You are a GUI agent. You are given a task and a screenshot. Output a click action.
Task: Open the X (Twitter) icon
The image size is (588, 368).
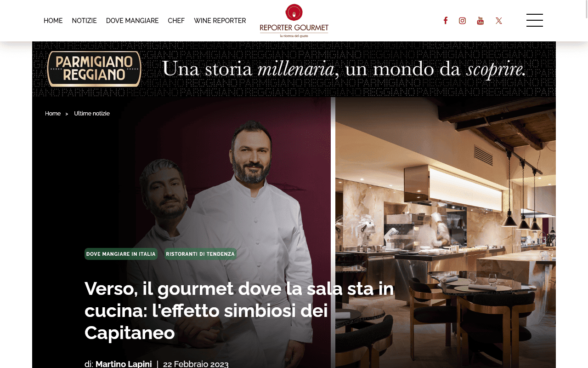tap(499, 21)
